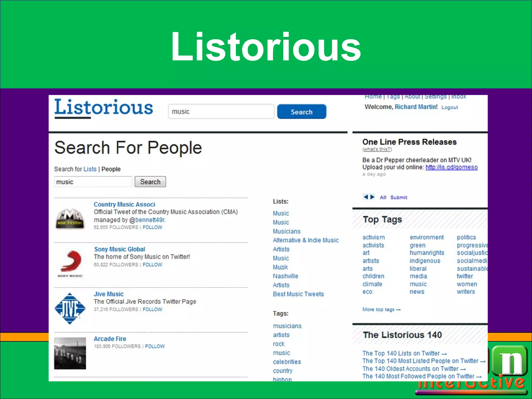The width and height of the screenshot is (532, 399).
Task: Open Settings navigation link
Action: 435,97
